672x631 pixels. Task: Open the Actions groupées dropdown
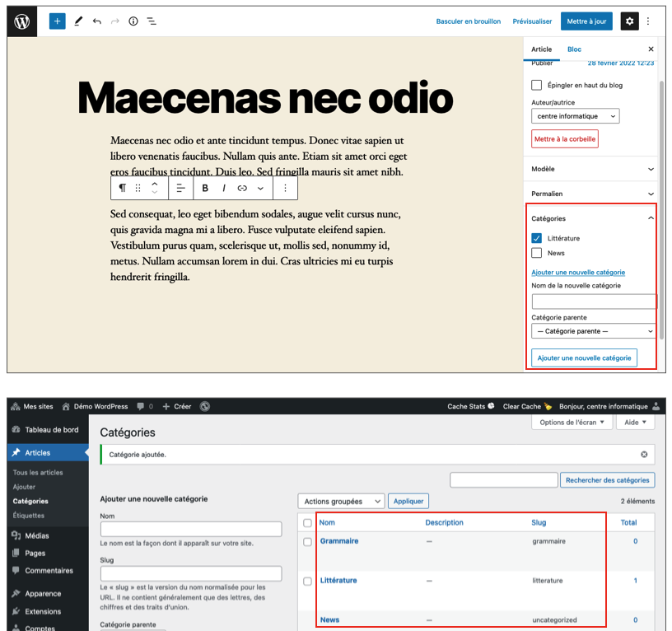pyautogui.click(x=341, y=501)
